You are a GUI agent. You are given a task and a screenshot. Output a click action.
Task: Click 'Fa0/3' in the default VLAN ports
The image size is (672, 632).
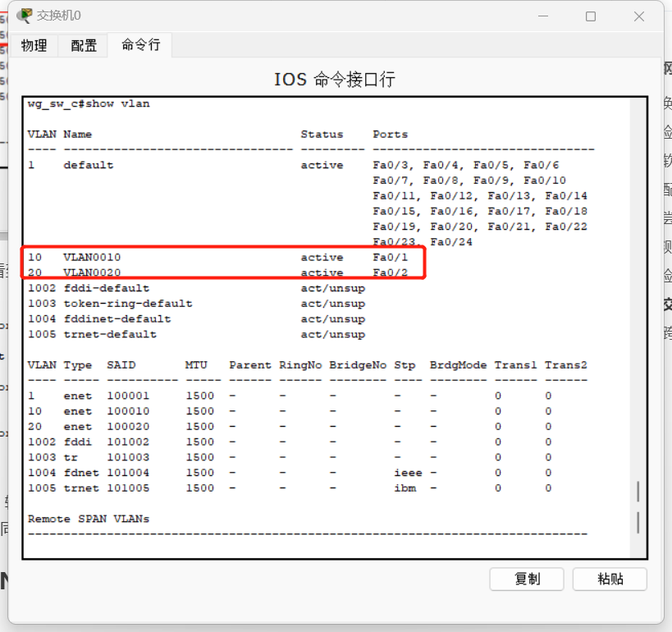[x=392, y=165]
